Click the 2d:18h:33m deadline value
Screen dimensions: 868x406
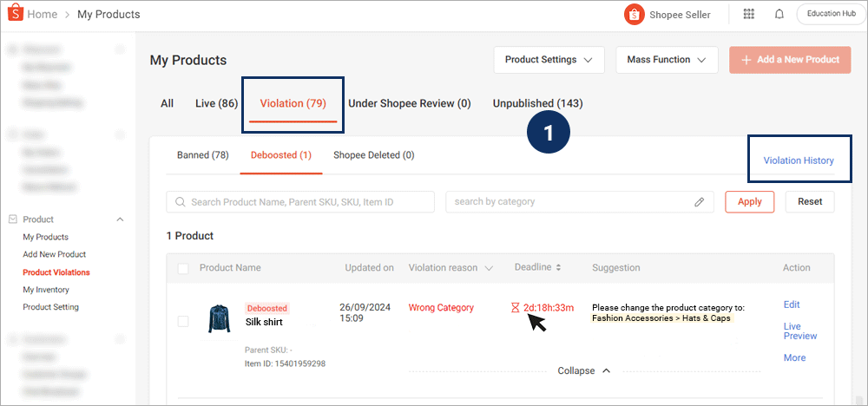548,308
